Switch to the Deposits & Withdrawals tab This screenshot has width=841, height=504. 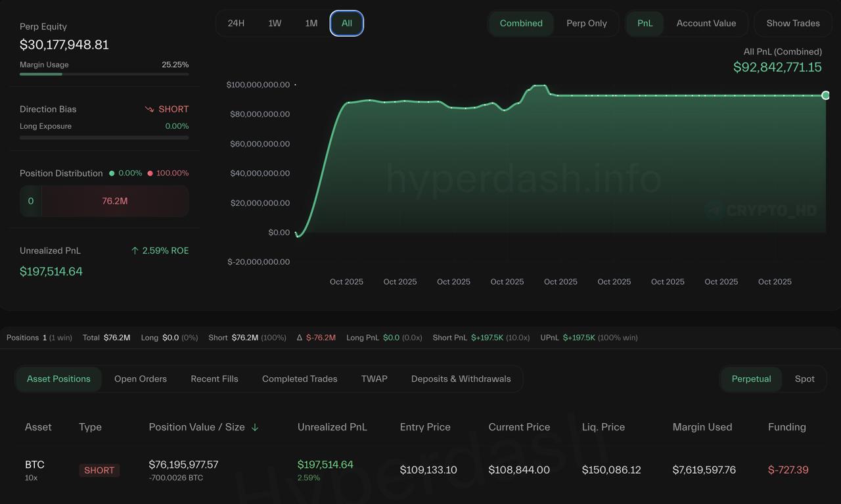[x=461, y=379]
